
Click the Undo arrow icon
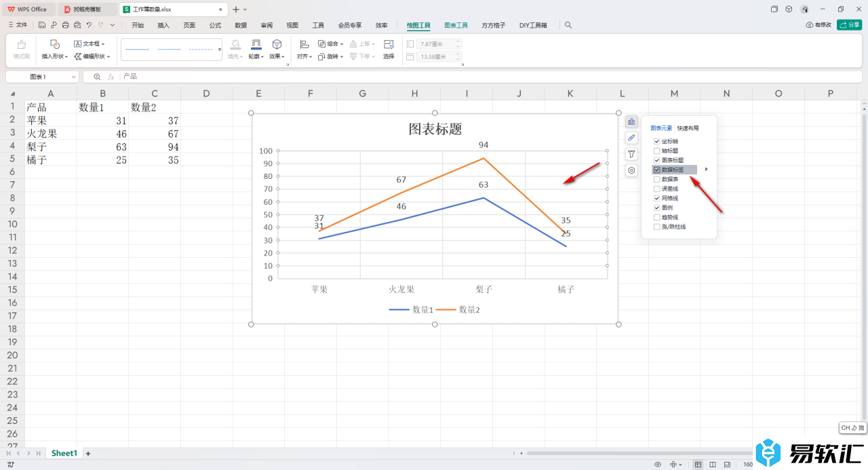click(x=88, y=25)
